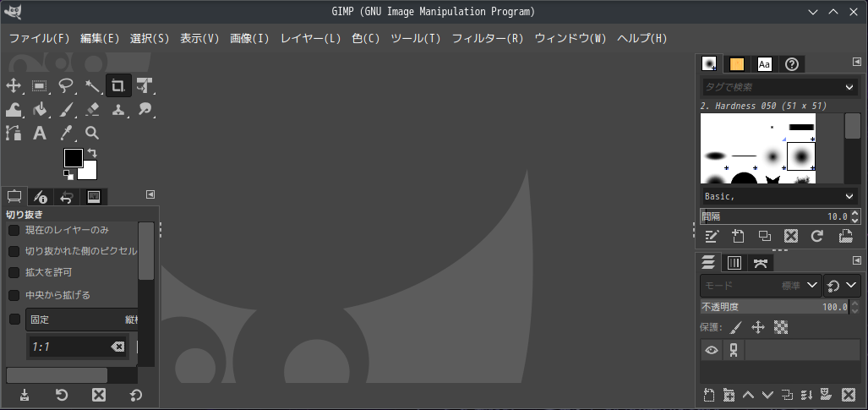This screenshot has width=868, height=410.
Task: Toggle 中央から拡げる checkbox
Action: point(14,295)
